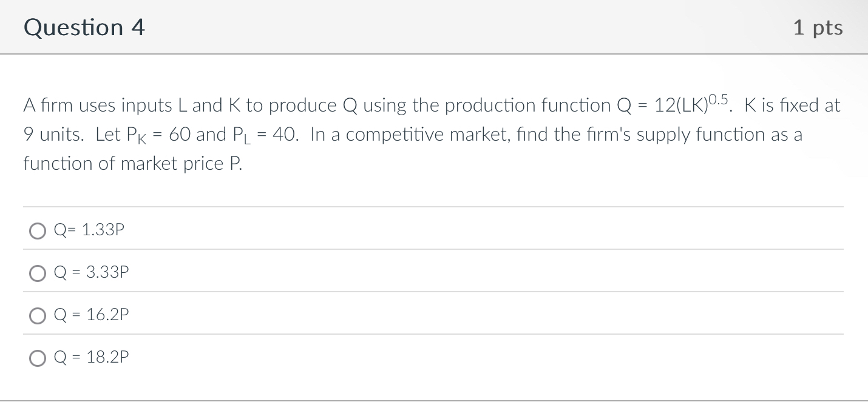This screenshot has width=868, height=402.
Task: Click the answer label Q = 3.33P
Action: pos(91,272)
